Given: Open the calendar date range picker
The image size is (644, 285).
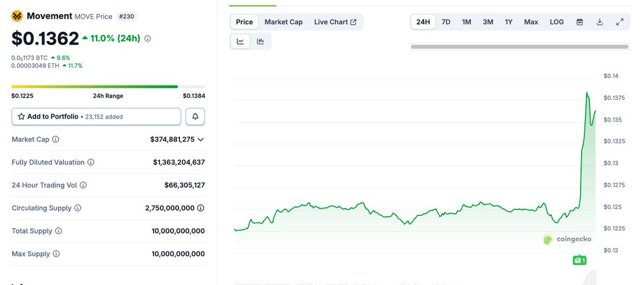Looking at the screenshot, I should 580,22.
